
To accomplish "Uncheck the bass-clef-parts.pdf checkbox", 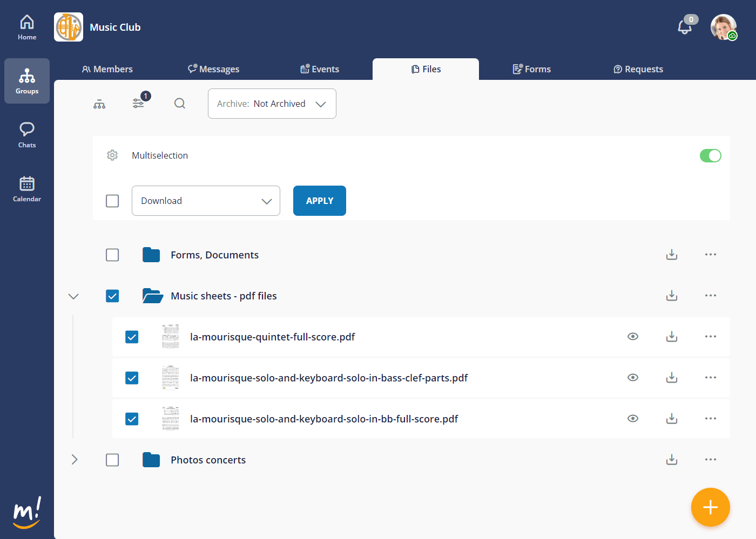I will [132, 378].
